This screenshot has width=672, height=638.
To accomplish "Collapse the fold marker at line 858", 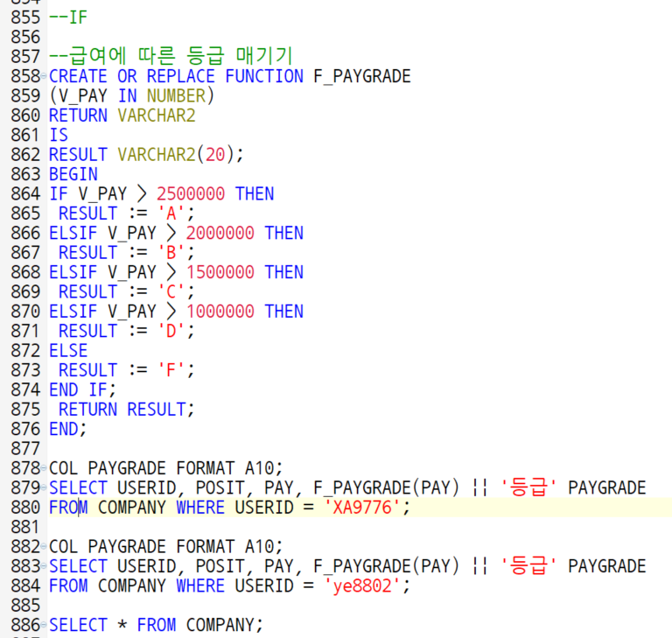I will (x=44, y=76).
